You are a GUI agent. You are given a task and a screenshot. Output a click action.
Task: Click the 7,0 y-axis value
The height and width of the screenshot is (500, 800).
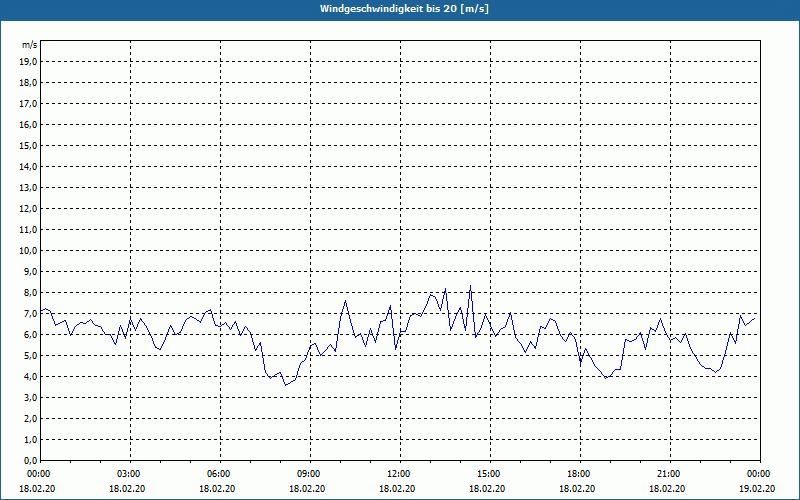pos(31,313)
